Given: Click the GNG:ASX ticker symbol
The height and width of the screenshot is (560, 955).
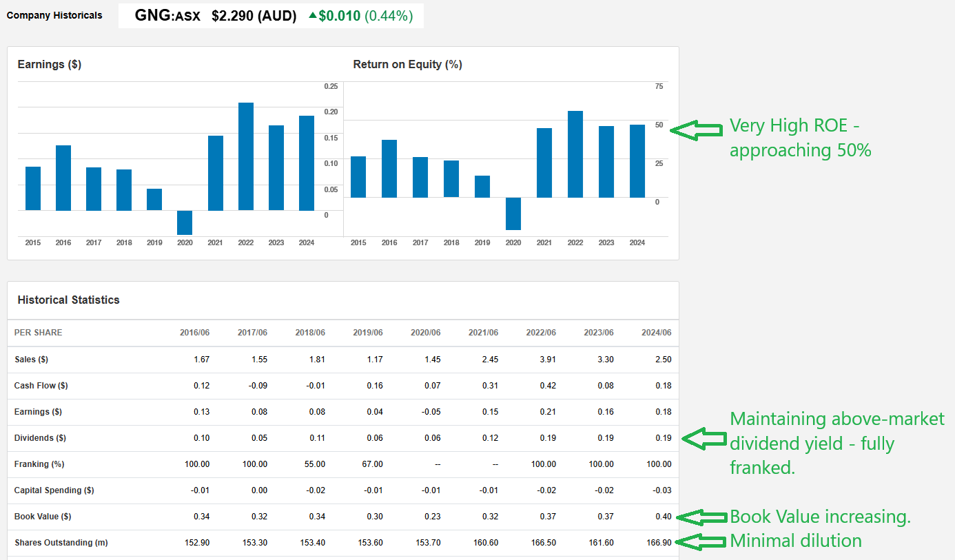Looking at the screenshot, I should click(167, 16).
